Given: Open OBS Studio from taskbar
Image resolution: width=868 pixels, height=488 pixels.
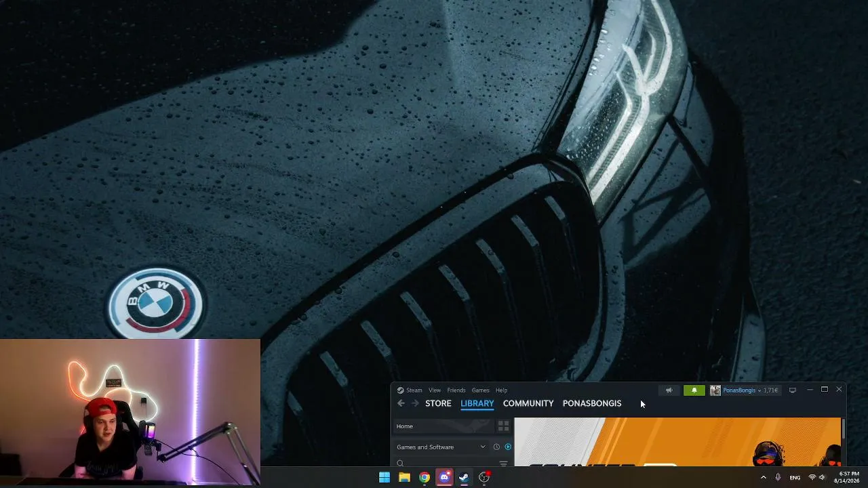Looking at the screenshot, I should [484, 477].
